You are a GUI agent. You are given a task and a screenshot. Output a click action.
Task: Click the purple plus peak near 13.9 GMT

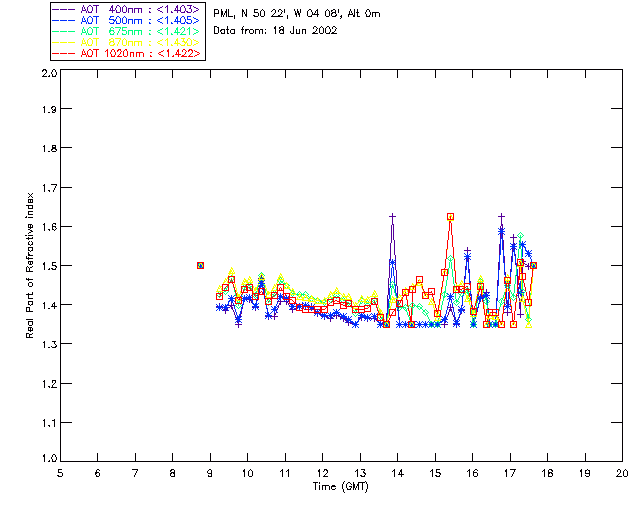pos(393,216)
